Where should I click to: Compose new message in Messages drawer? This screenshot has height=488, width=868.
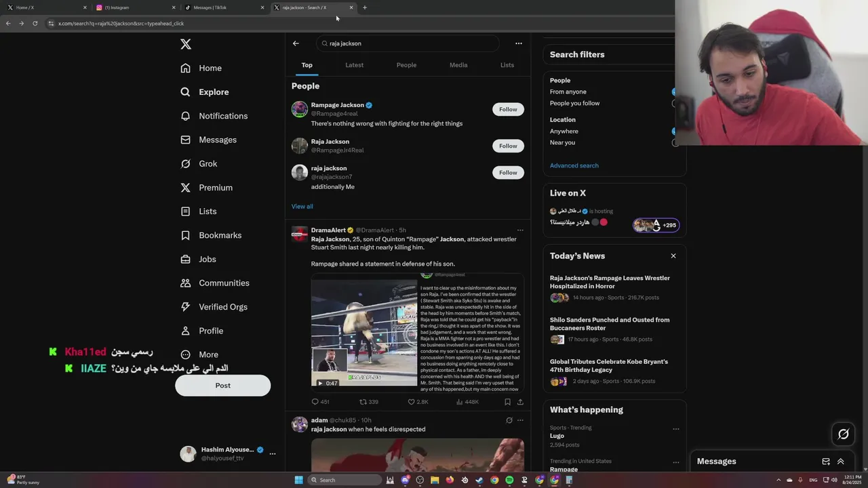(826, 462)
